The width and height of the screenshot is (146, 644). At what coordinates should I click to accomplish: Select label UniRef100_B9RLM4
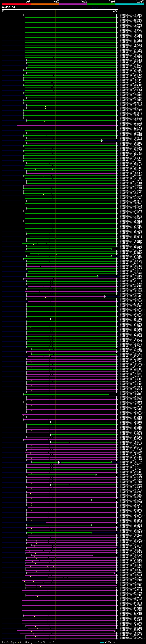[x=131, y=628]
